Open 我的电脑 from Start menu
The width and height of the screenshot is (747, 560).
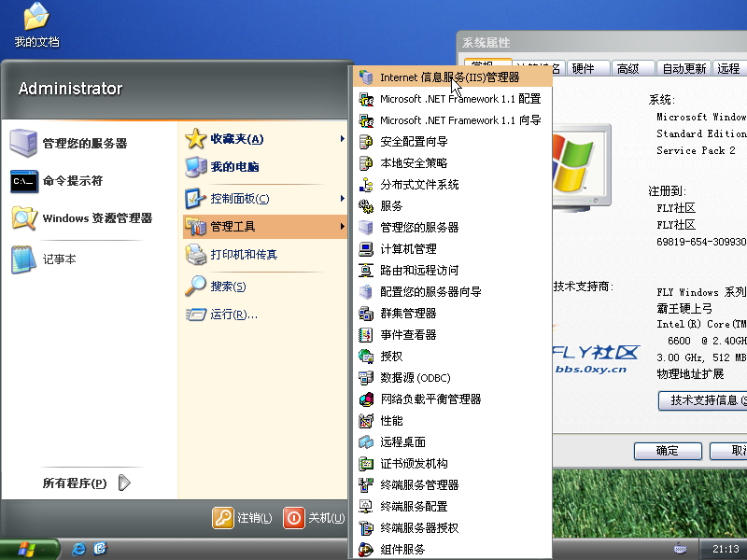pyautogui.click(x=264, y=167)
